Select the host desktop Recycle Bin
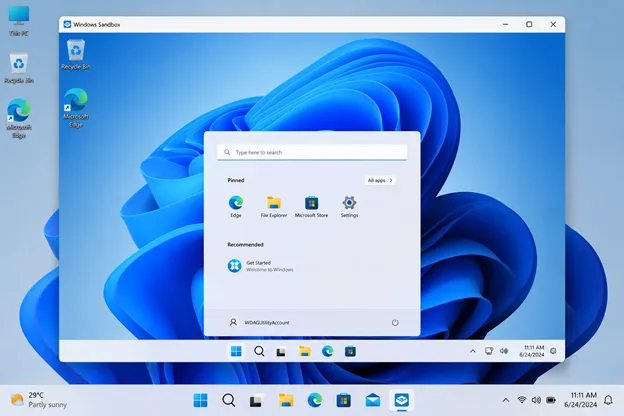Image resolution: width=624 pixels, height=416 pixels. click(19, 68)
